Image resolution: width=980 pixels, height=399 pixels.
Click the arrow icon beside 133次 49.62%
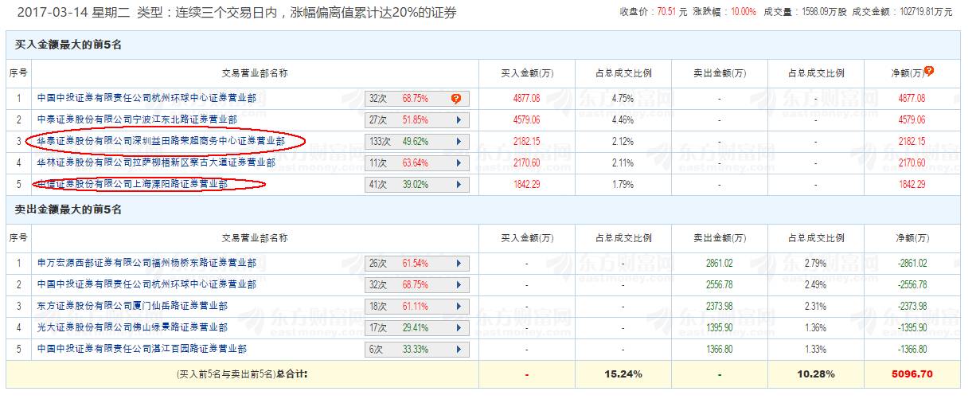[x=459, y=142]
